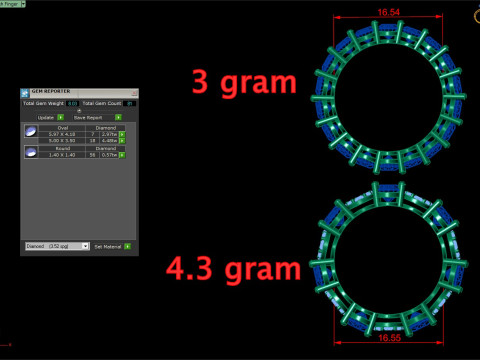Click the count cell '18'

click(x=92, y=141)
